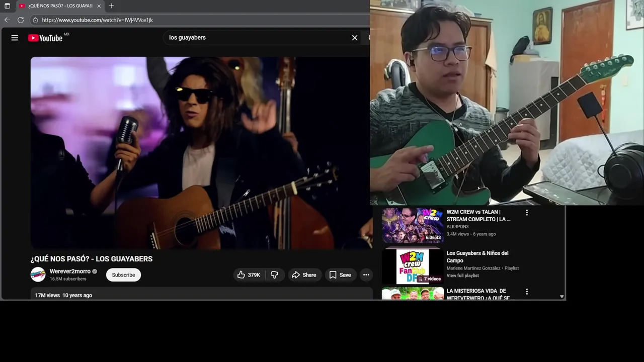Visit the ALK4PON3 channel link
The image size is (644, 362).
click(x=457, y=227)
